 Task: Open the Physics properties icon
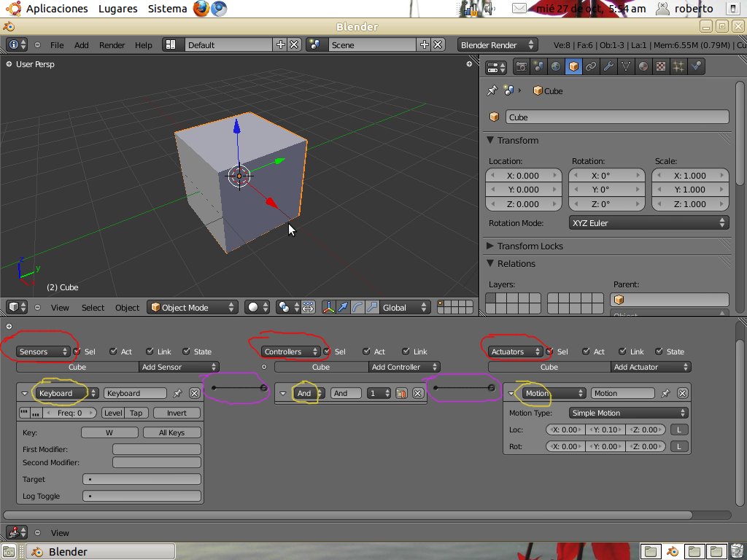pos(696,66)
